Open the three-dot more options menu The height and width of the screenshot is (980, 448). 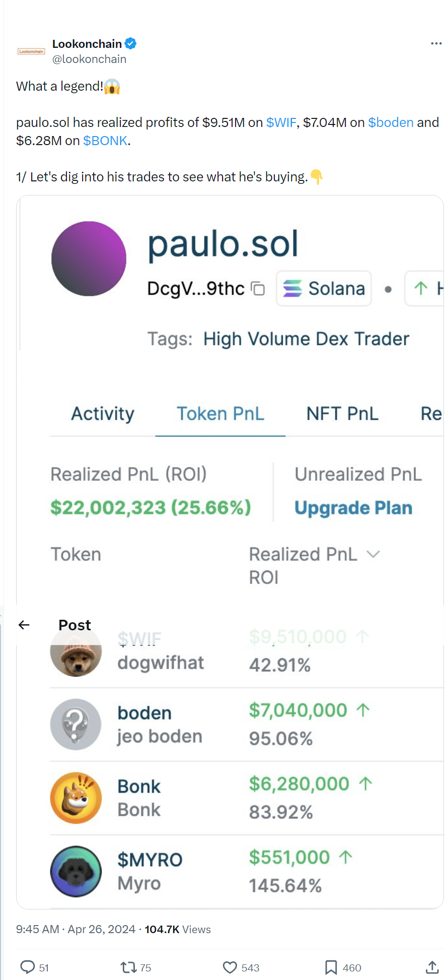(436, 44)
